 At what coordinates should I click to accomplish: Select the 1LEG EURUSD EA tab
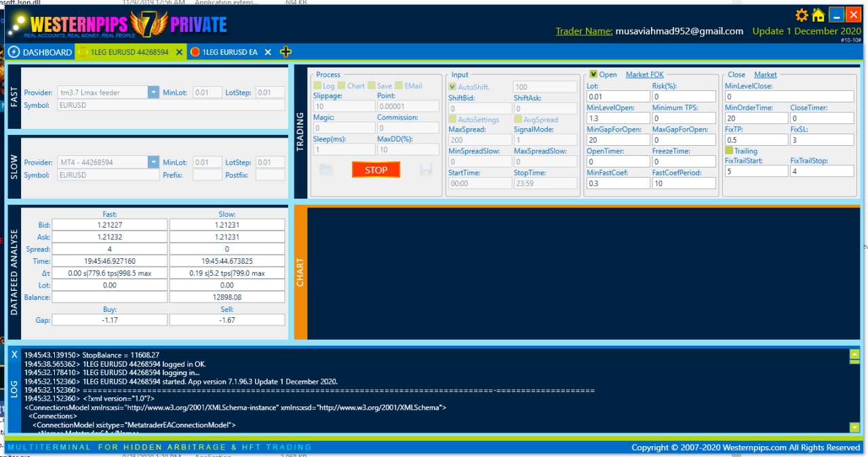pos(231,52)
